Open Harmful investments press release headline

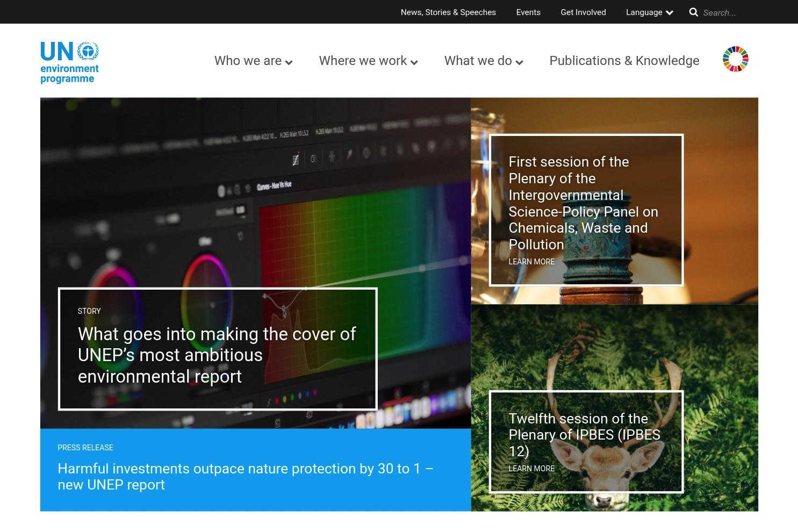[246, 477]
